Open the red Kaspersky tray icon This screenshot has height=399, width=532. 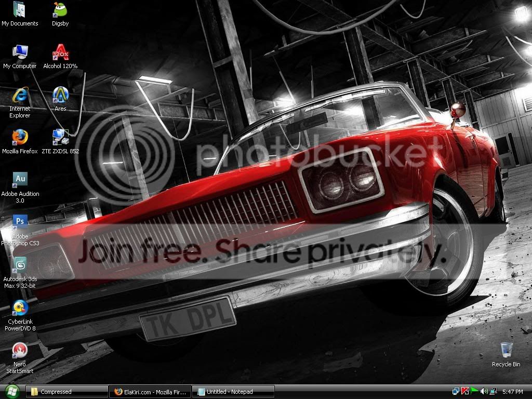(x=465, y=392)
